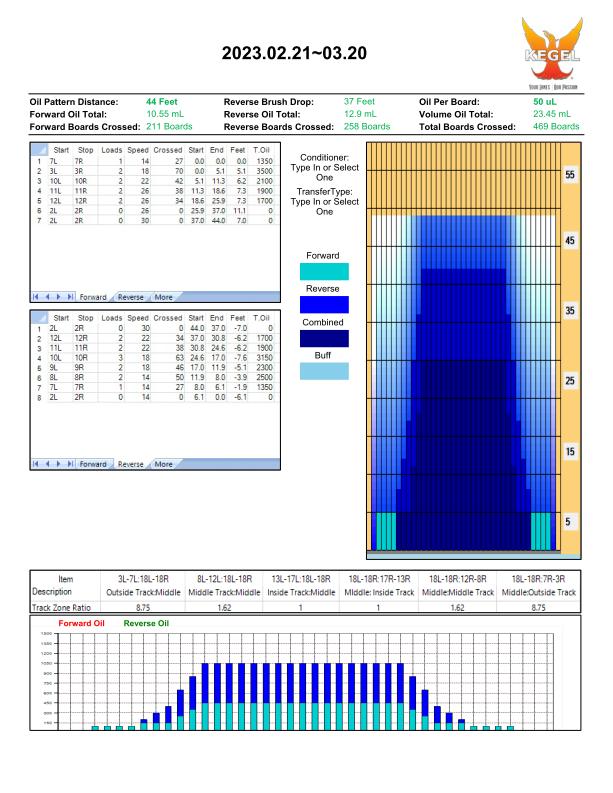This screenshot has height=793, width=613.
Task: Select Forward tab in forward loads table
Action: pos(93,297)
